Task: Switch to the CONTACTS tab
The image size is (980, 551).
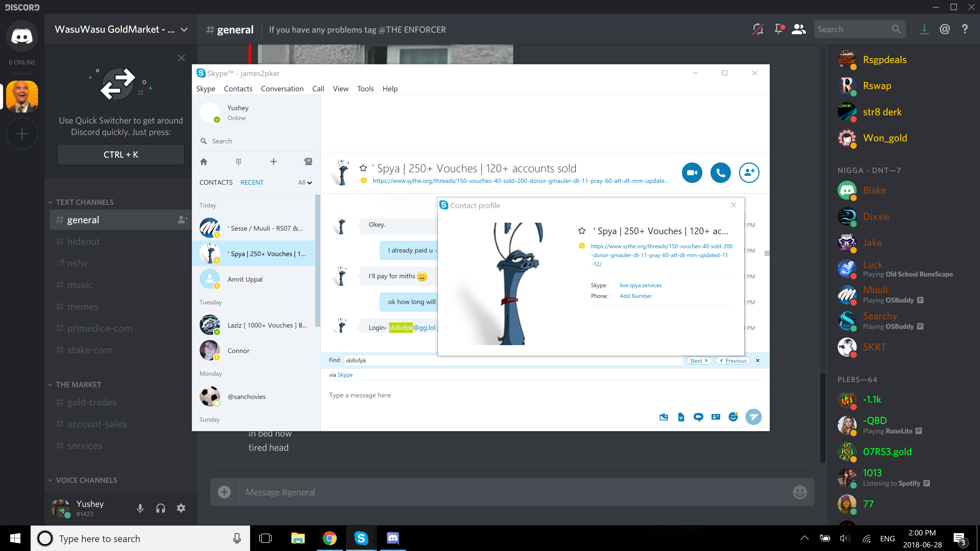Action: click(216, 183)
